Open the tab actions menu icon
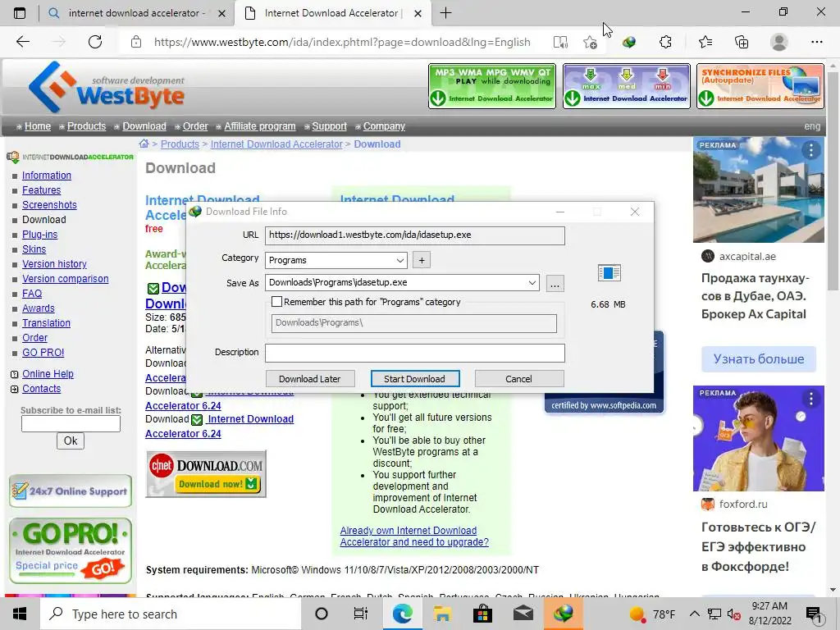840x630 pixels. tap(20, 13)
